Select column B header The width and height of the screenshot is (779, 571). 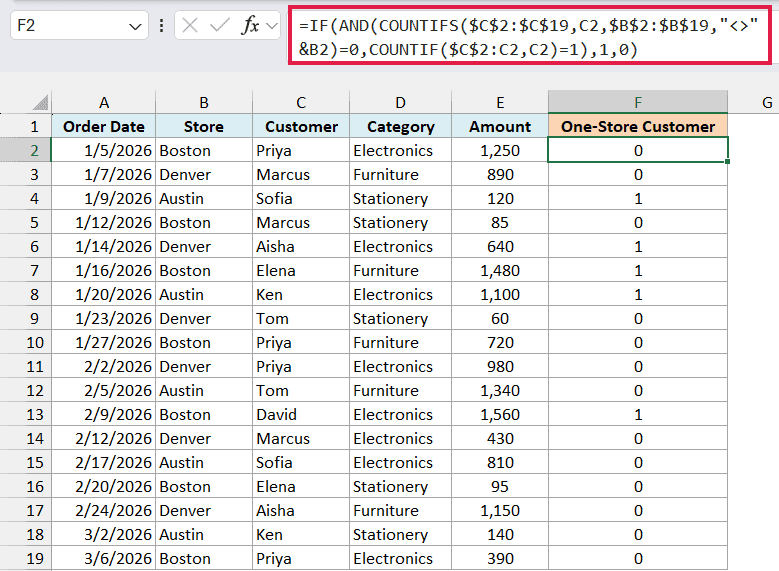pos(204,102)
